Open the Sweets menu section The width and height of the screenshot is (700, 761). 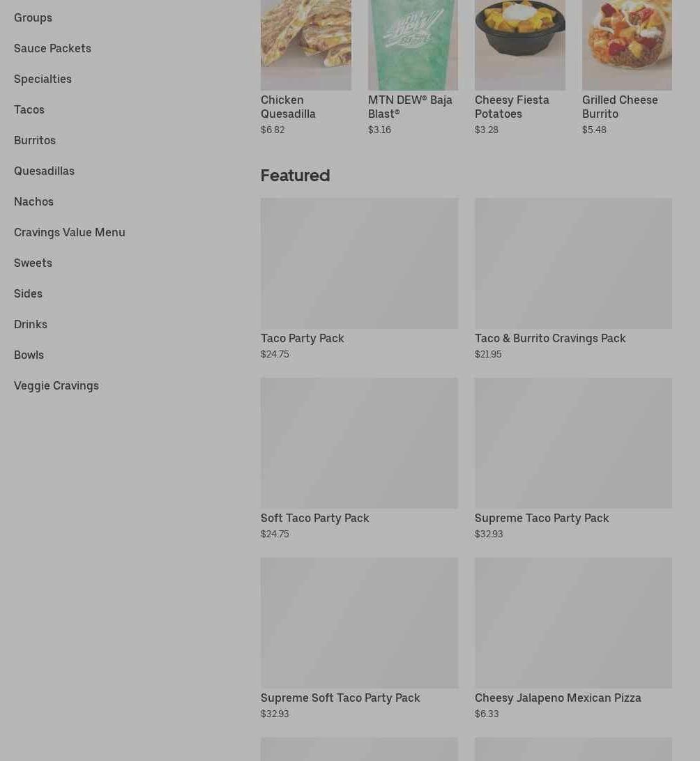point(33,263)
